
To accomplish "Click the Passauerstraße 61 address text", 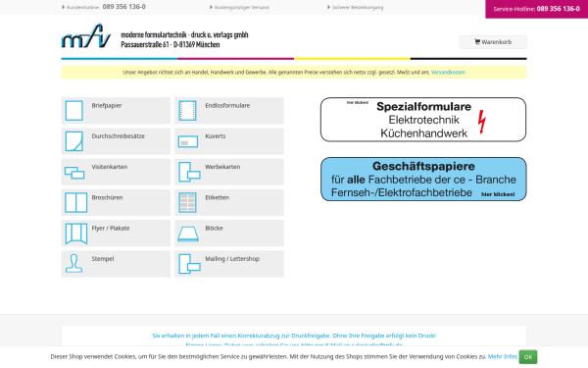I will (171, 45).
